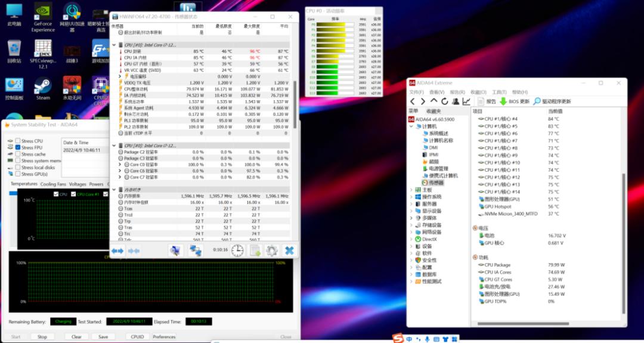The height and width of the screenshot is (343, 644).
Task: Open HWiNFO sensor settings gear icon
Action: pyautogui.click(x=272, y=251)
